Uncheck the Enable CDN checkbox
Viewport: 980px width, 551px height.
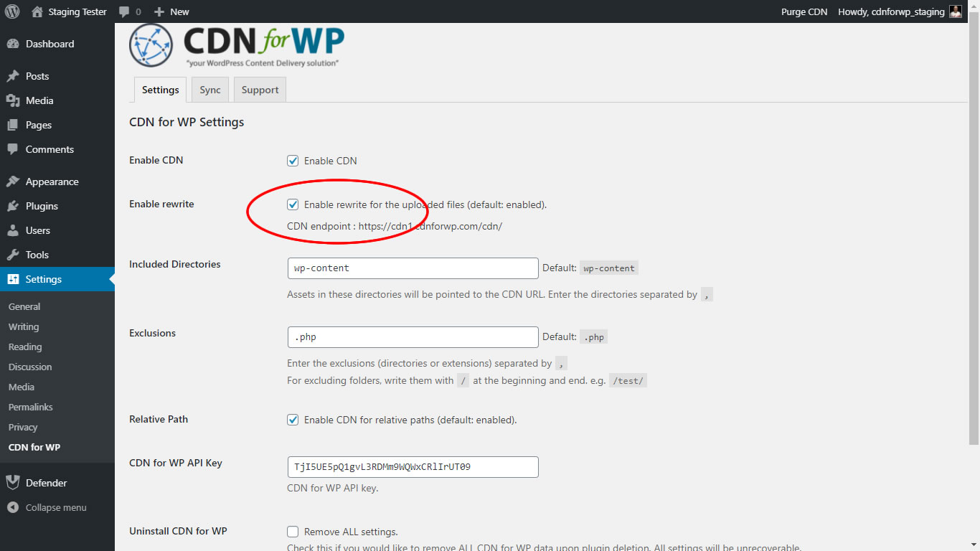pos(293,161)
